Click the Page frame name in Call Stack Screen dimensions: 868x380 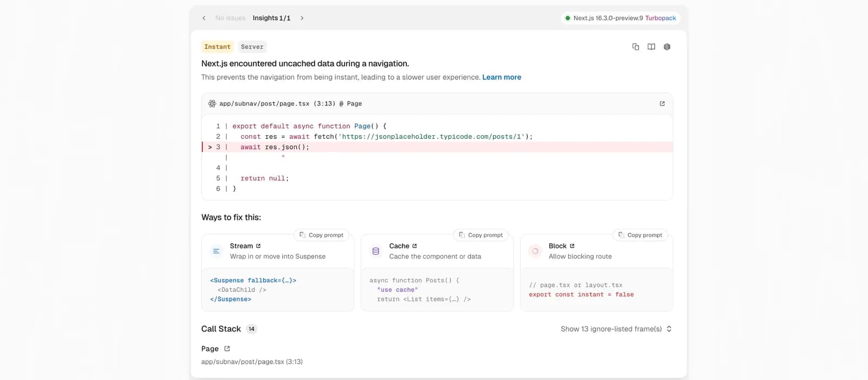point(210,349)
